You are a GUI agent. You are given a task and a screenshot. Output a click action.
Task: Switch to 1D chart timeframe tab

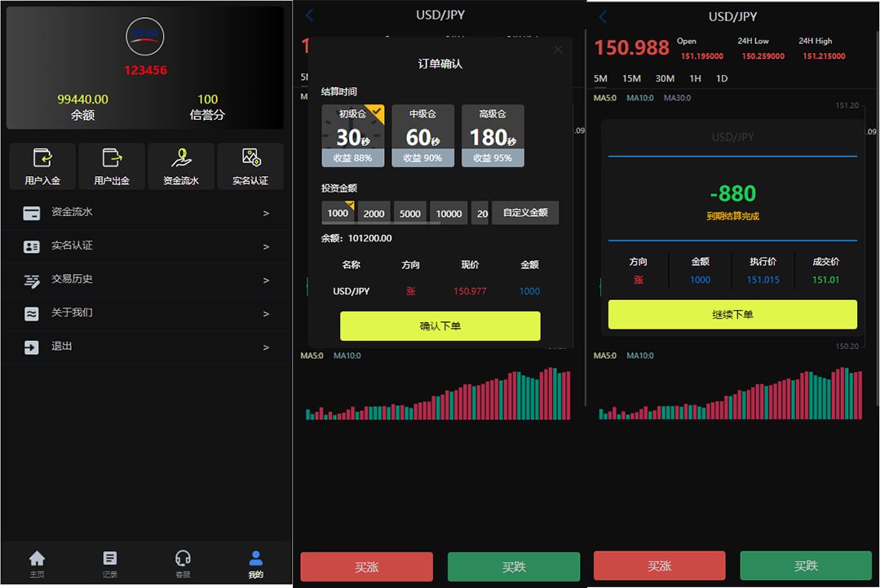721,78
